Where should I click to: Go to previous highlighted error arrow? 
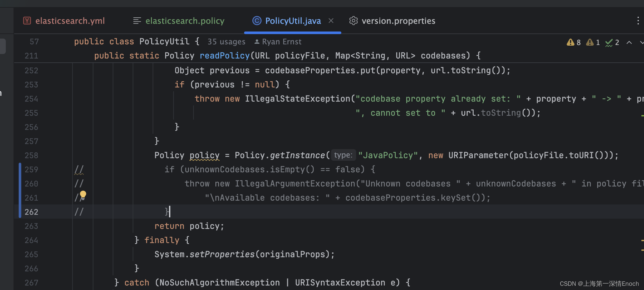(x=629, y=42)
